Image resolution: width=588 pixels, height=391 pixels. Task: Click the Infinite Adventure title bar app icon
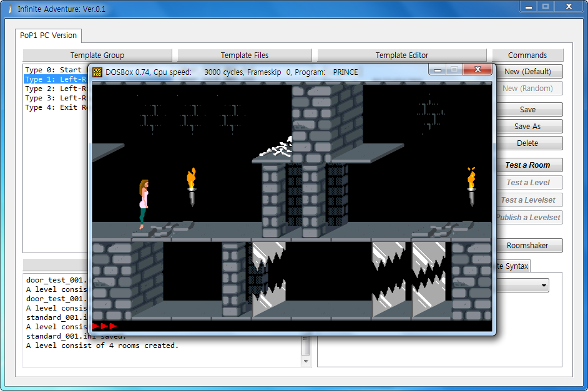pos(10,9)
